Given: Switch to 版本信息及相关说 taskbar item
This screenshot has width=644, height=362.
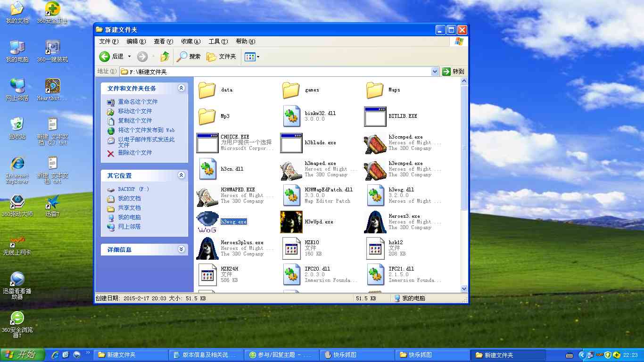Looking at the screenshot, I should pos(206,355).
